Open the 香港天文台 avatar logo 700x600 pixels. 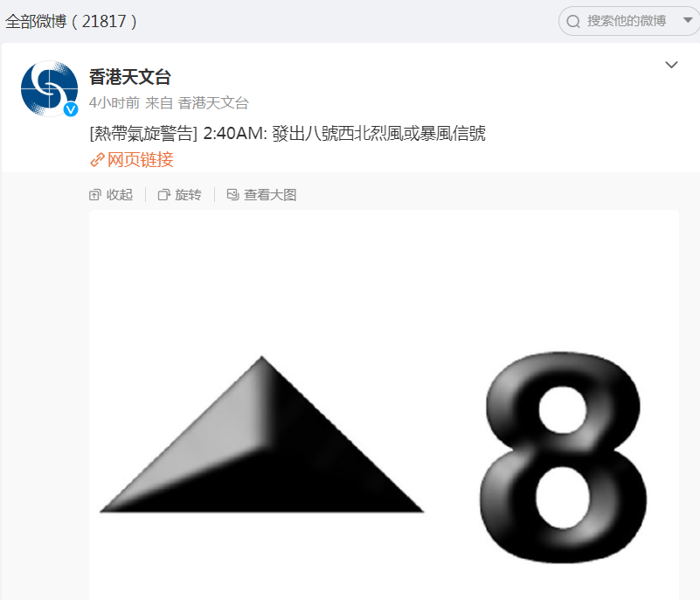click(49, 88)
